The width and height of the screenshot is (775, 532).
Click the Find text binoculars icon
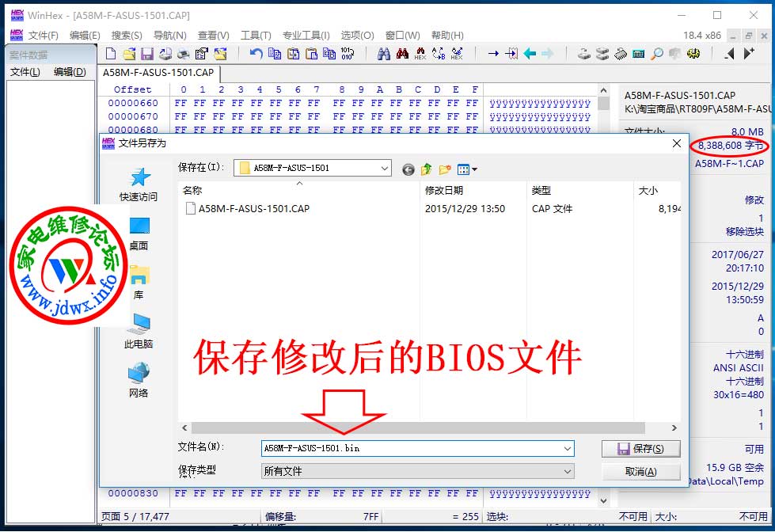point(384,54)
